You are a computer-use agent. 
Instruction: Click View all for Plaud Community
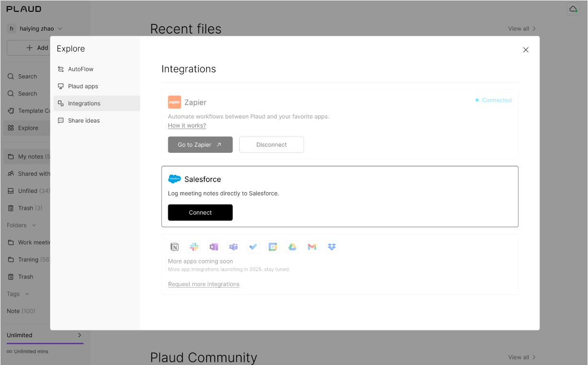pos(522,357)
